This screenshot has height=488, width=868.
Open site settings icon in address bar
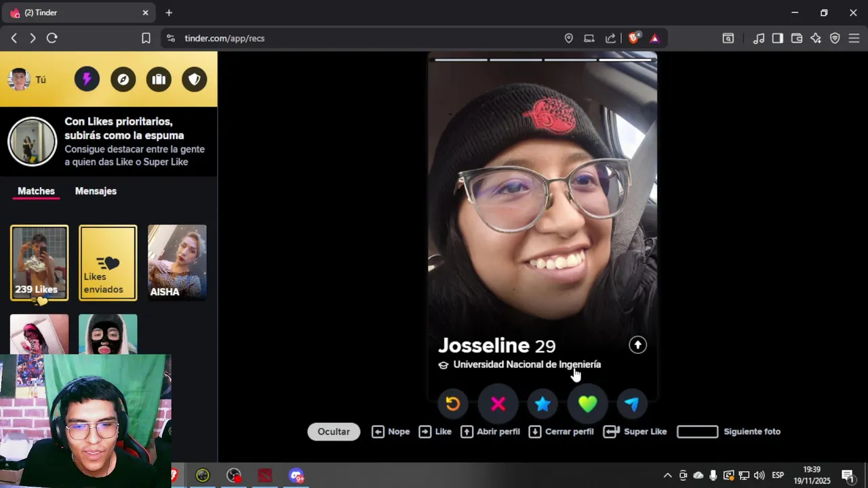(x=170, y=39)
